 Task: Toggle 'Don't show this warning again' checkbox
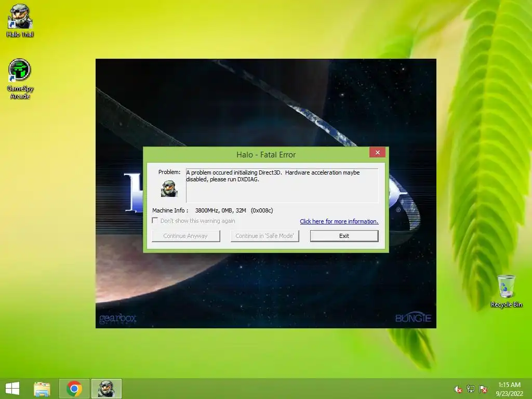(x=155, y=220)
